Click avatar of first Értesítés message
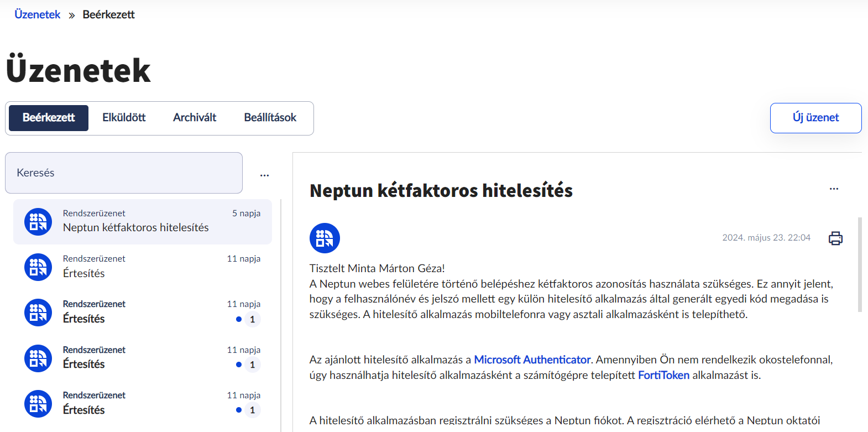868x432 pixels. coord(38,267)
